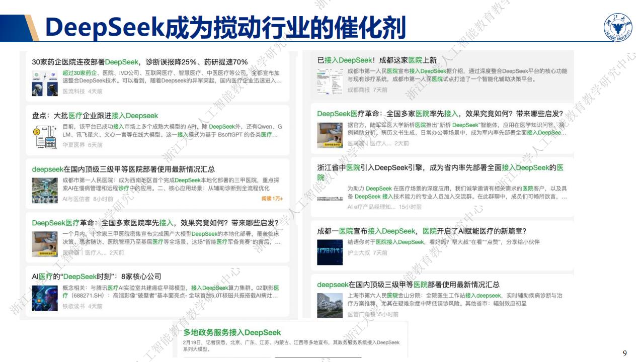Click the dark thumbnail beside 护士大叔 article

pos(330,252)
